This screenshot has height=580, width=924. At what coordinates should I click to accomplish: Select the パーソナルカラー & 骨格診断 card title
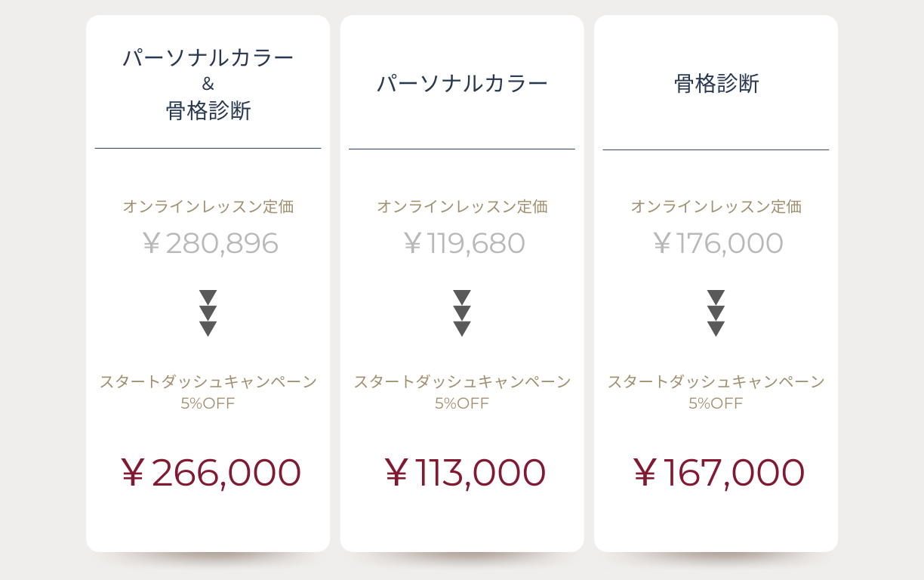point(208,84)
